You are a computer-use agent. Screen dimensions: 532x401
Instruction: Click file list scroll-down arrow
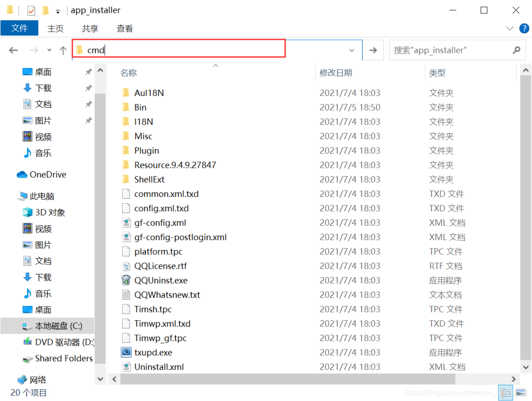pyautogui.click(x=526, y=367)
